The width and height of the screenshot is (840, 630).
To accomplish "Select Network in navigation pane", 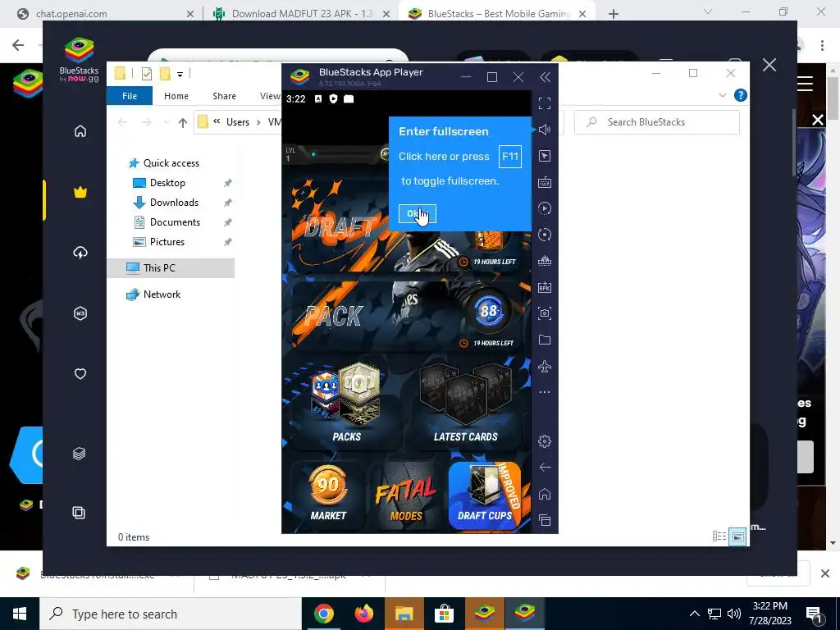I will pyautogui.click(x=162, y=294).
